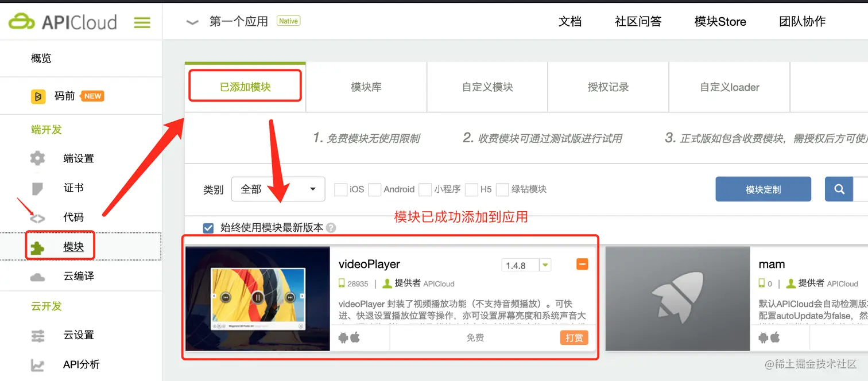Click the certificate icon beside 证书

pos(37,188)
